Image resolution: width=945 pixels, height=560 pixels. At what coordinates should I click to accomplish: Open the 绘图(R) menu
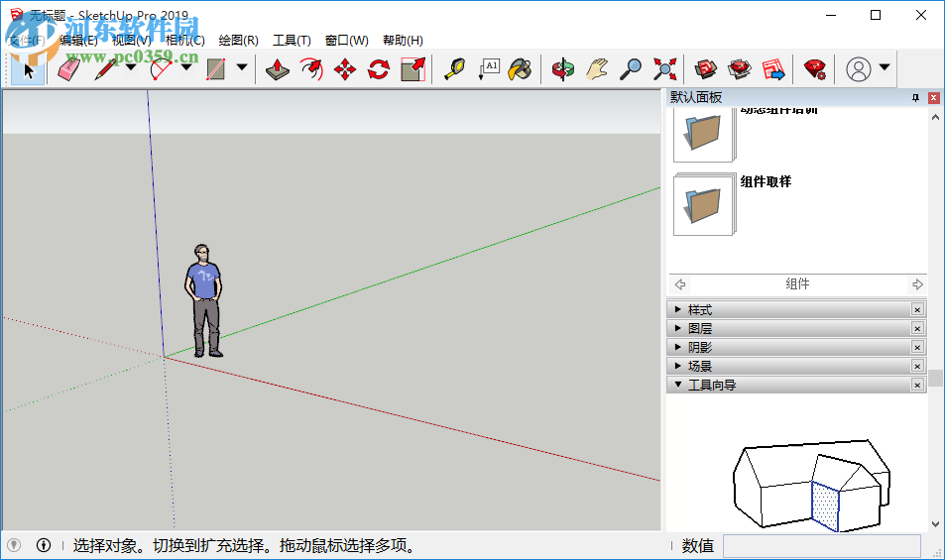tap(239, 41)
